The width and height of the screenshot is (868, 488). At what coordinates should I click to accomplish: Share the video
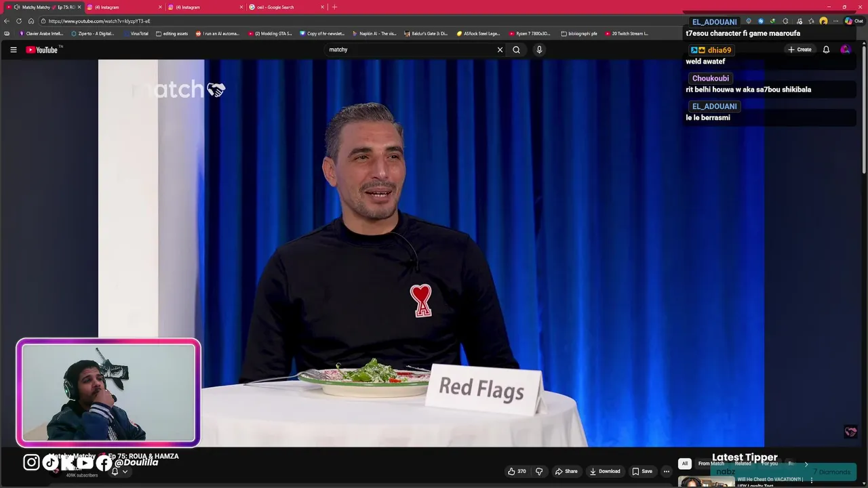566,471
